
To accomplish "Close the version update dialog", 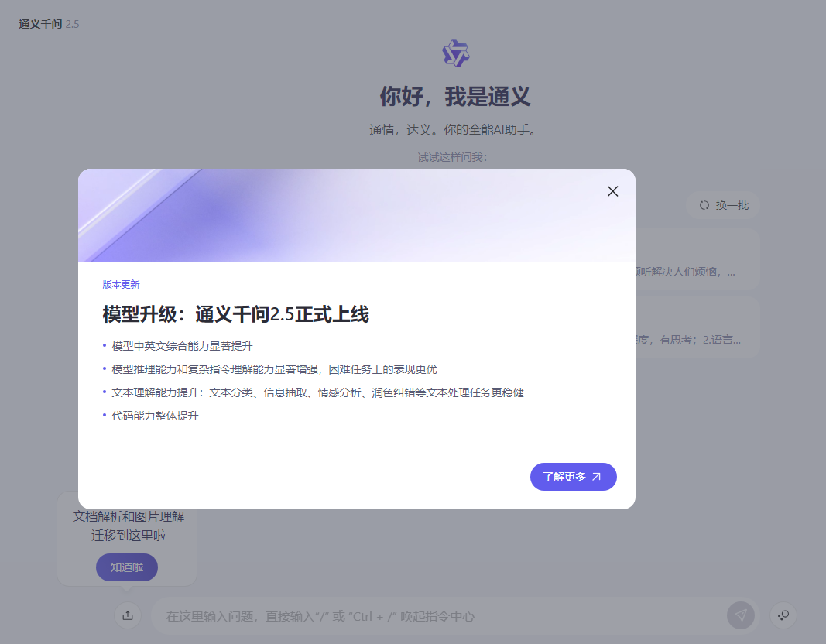I will click(612, 191).
